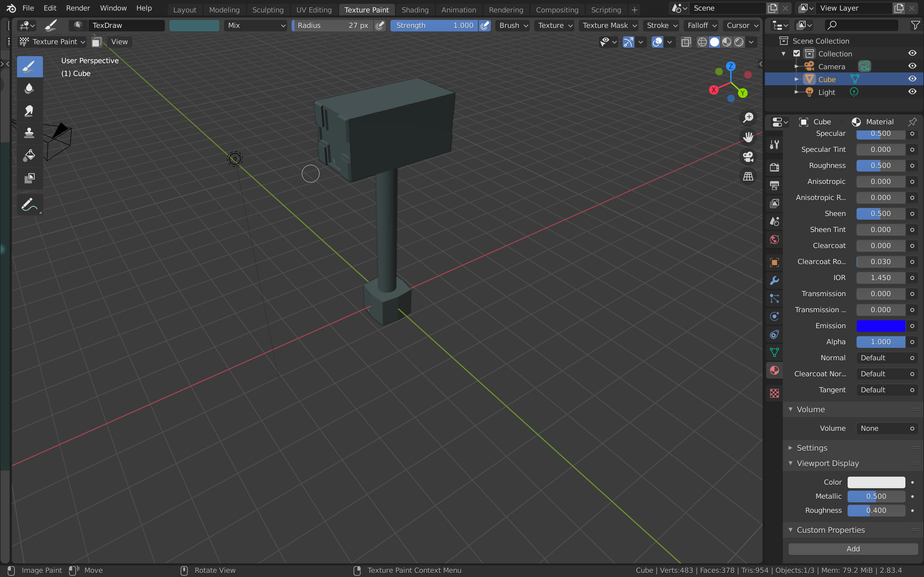Select the Annotate tool
Screen dimensions: 924x577
pos(30,205)
